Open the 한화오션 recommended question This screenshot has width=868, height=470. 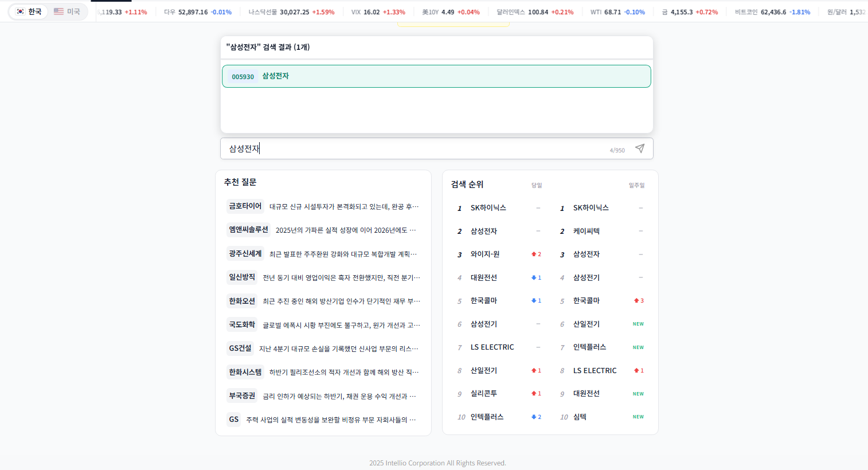pos(323,301)
